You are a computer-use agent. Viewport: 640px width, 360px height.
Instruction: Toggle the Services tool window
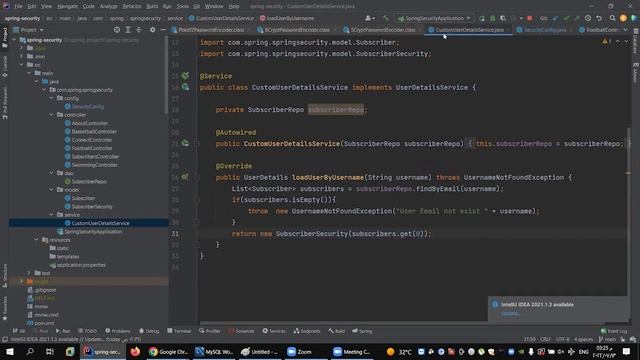[274, 331]
